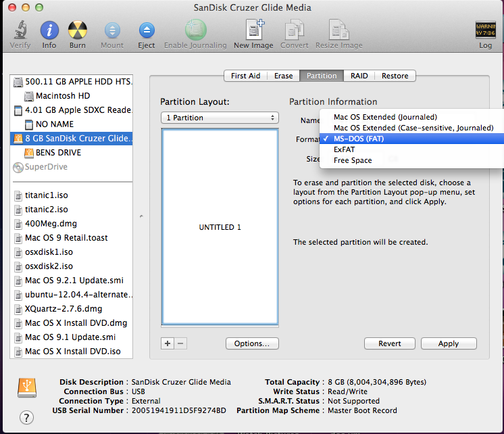Select XQuartz-2.7.6.dmg image
The height and width of the screenshot is (434, 504).
[72, 309]
